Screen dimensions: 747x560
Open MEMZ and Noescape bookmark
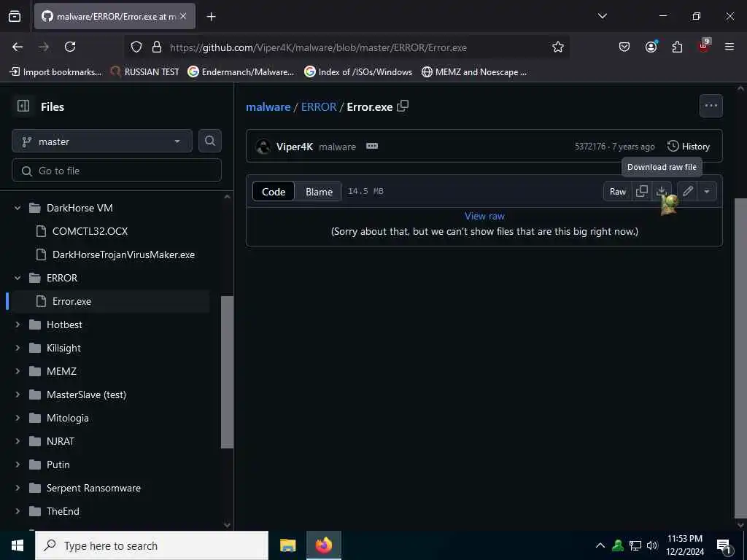tap(474, 72)
